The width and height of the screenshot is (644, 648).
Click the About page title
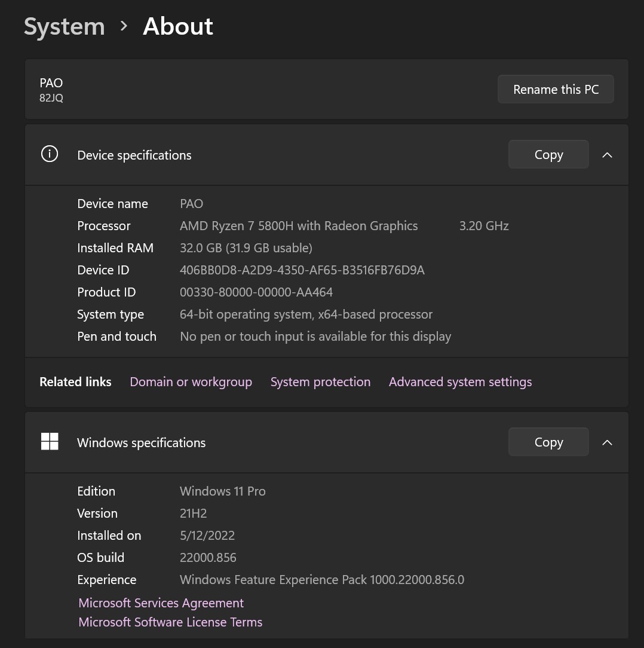(177, 26)
